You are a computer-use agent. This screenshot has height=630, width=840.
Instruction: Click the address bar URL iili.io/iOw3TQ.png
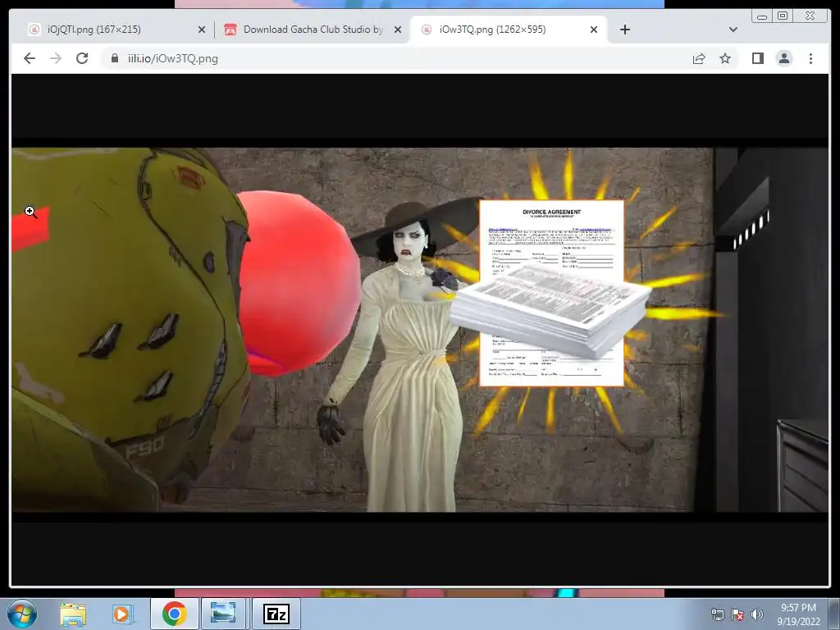click(172, 58)
